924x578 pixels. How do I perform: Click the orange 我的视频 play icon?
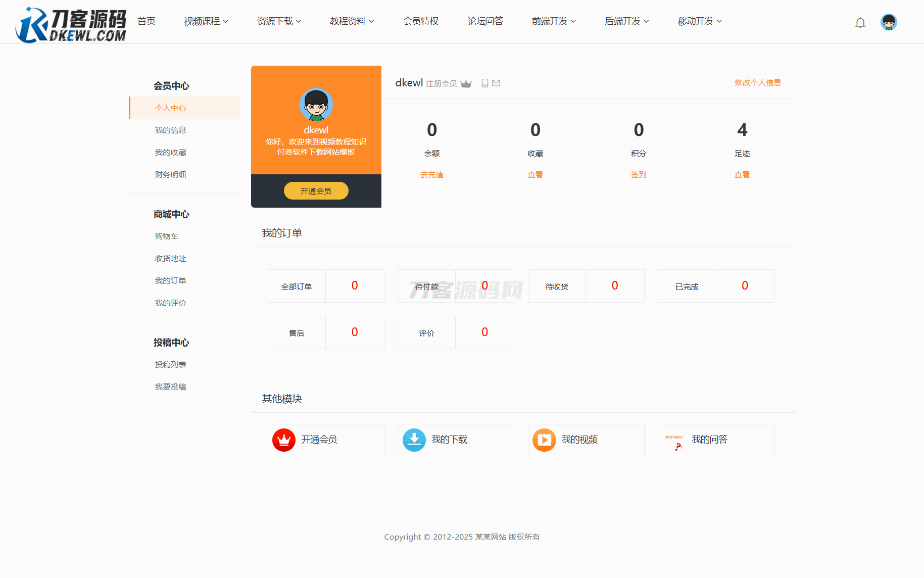pyautogui.click(x=544, y=440)
